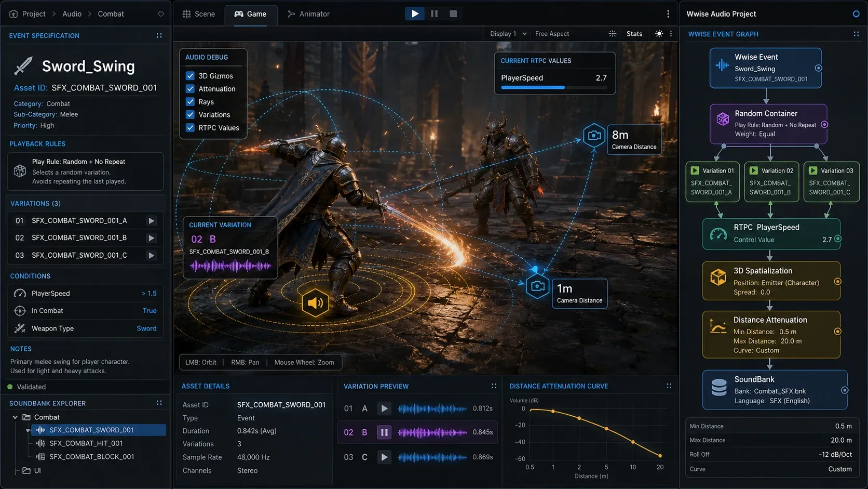Preview variation 01 A in Variation Preview
The image size is (868, 489).
(x=384, y=408)
